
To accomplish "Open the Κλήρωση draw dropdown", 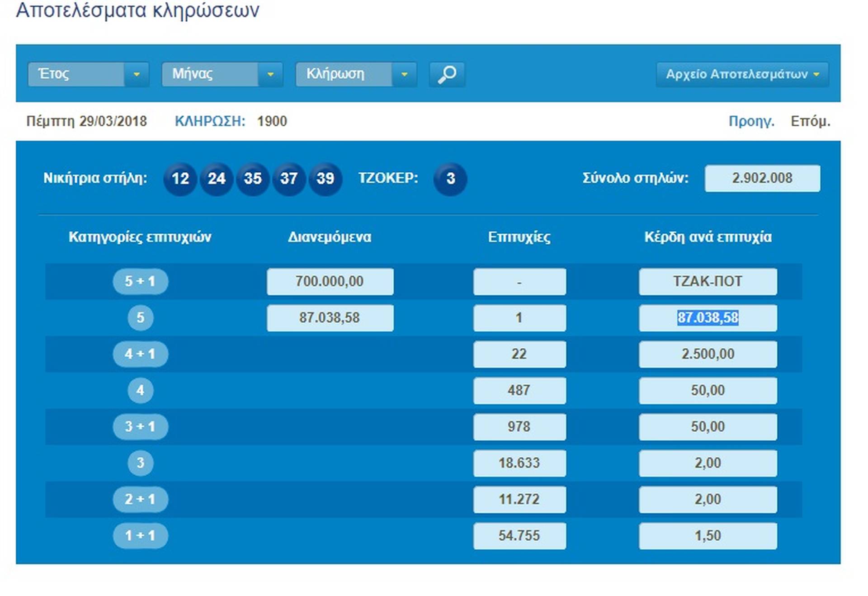I will coord(356,74).
